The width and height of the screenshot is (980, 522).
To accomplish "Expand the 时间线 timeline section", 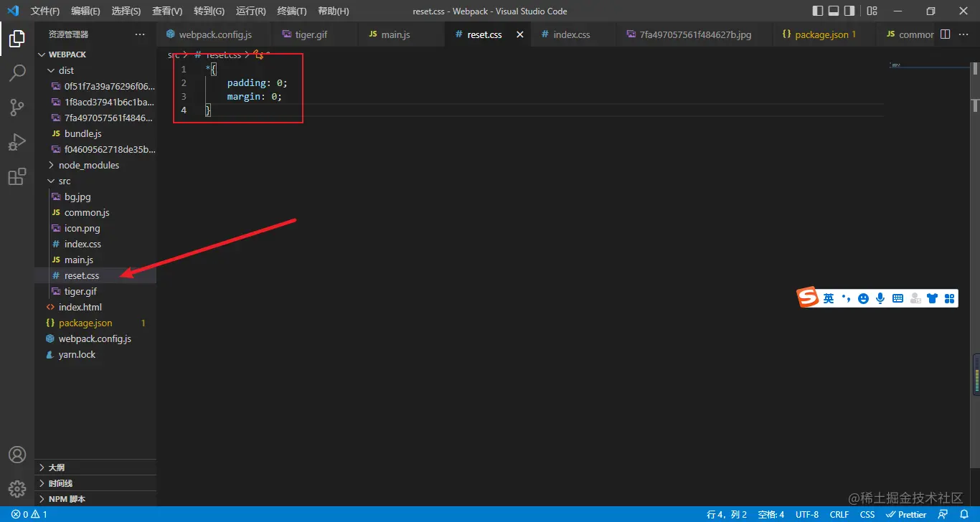I will 95,483.
